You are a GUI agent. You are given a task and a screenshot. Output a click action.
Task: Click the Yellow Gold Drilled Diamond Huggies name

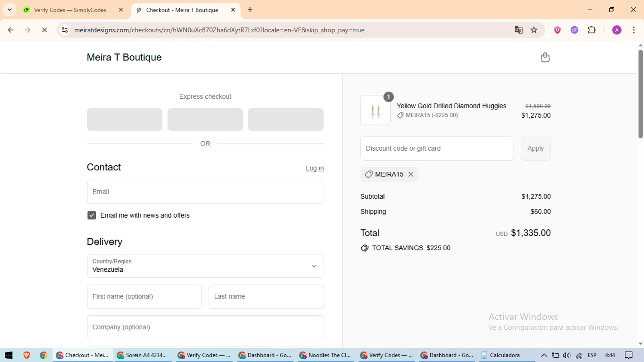tap(451, 106)
